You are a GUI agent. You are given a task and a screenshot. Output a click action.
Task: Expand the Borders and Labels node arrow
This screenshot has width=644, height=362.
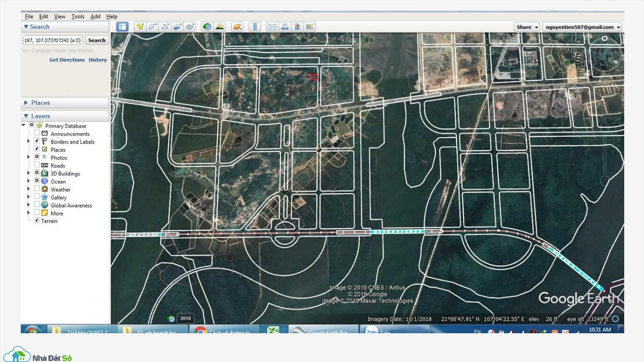29,141
